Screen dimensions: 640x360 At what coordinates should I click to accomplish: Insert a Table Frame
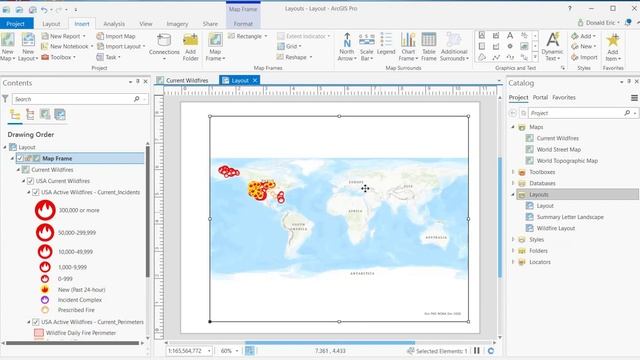429,47
